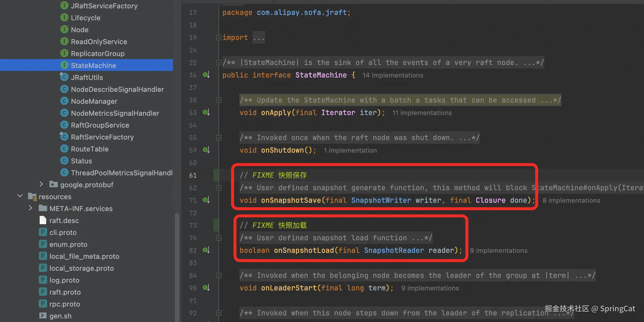Click implementation gutter icon beside onApply

point(206,112)
